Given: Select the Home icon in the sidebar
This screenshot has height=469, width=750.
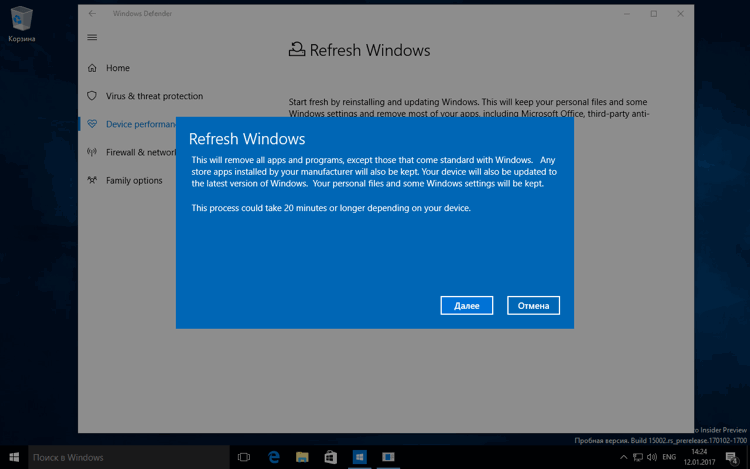Looking at the screenshot, I should click(92, 68).
